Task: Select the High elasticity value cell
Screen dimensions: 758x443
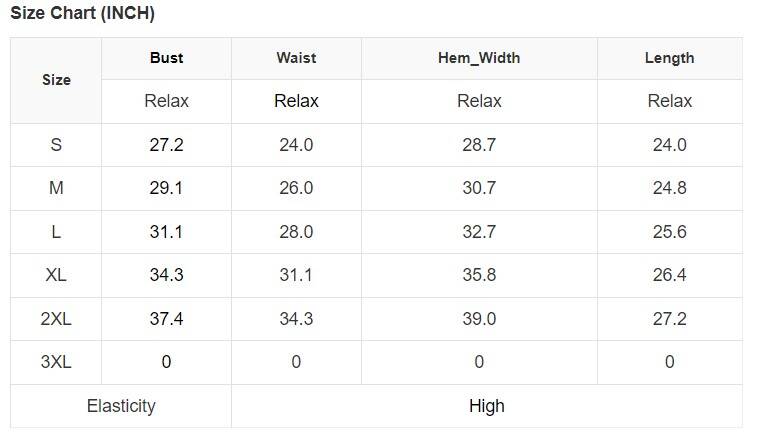Action: (x=486, y=406)
